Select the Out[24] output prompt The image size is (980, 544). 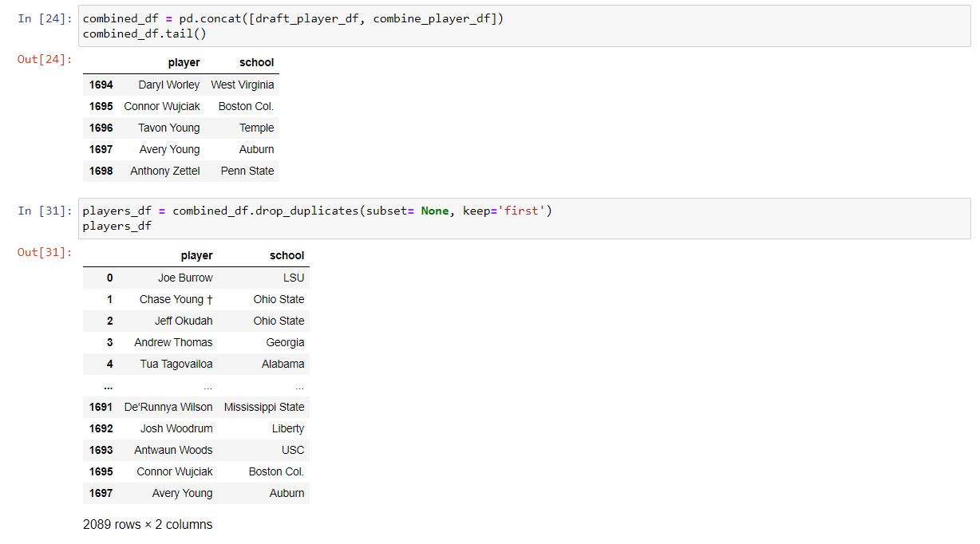[x=45, y=59]
